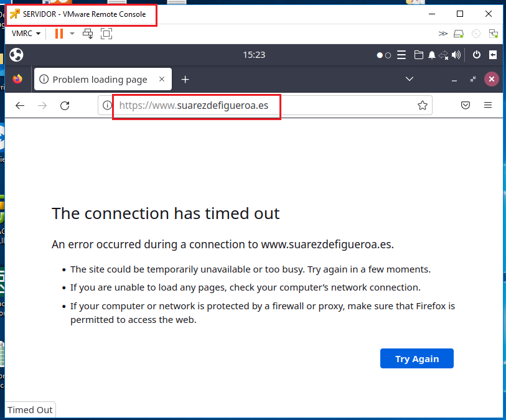The height and width of the screenshot is (420, 506).
Task: Open the Firefox hamburger menu
Action: point(489,105)
